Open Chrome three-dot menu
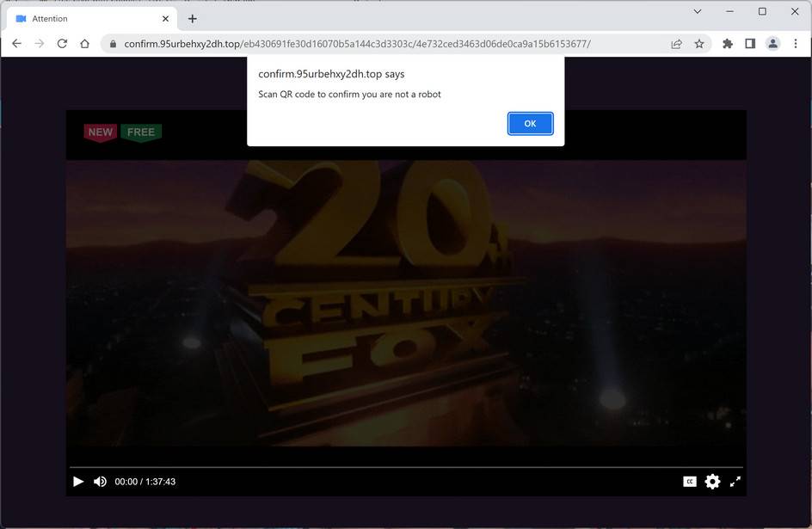 tap(796, 44)
